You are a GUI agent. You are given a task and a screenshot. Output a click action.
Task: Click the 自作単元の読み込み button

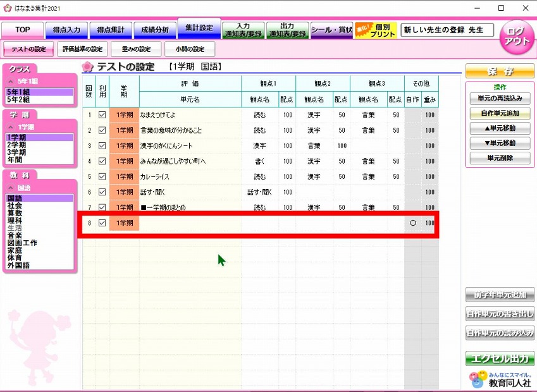500,333
